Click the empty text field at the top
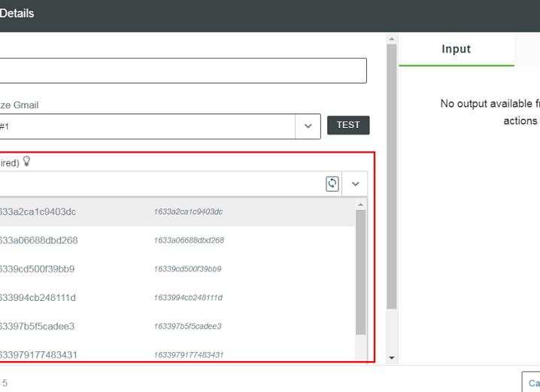This screenshot has width=540, height=392. pos(181,71)
